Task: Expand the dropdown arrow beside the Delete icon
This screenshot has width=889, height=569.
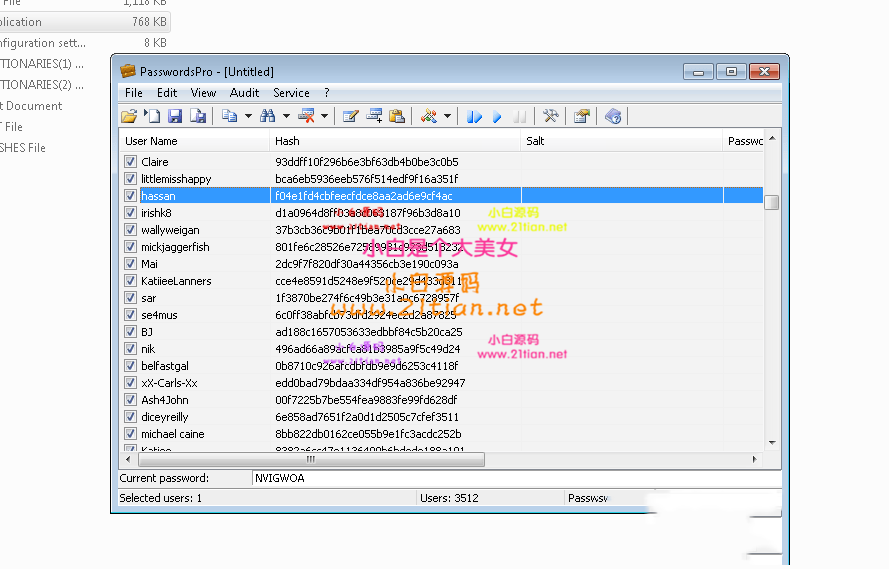Action: coord(324,117)
